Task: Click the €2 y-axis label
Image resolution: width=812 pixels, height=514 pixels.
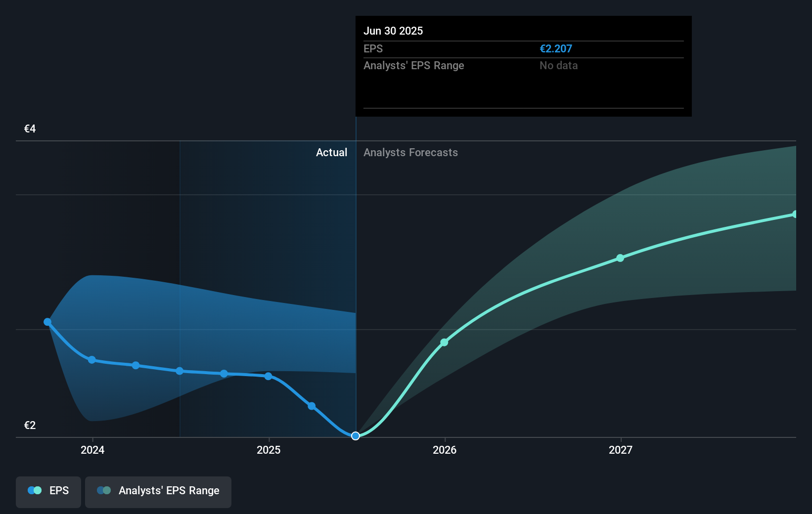Action: click(x=30, y=426)
